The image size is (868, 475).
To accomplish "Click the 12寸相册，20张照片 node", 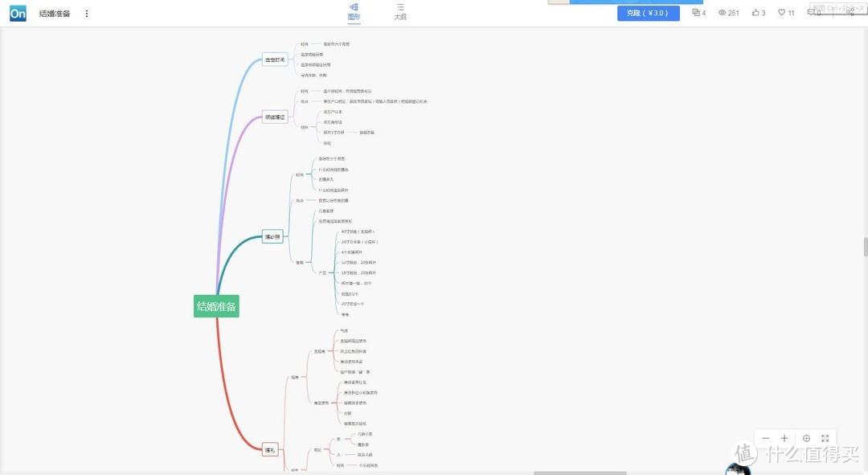I will [358, 262].
